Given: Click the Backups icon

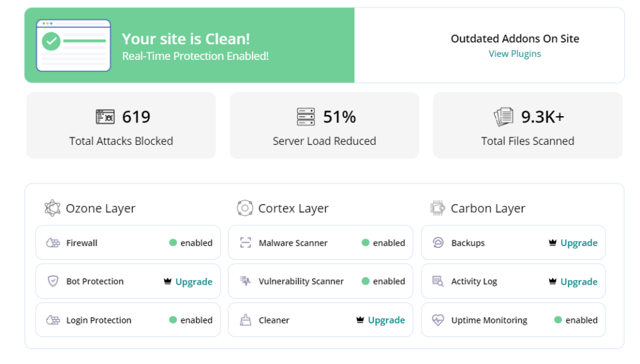Looking at the screenshot, I should pos(438,243).
